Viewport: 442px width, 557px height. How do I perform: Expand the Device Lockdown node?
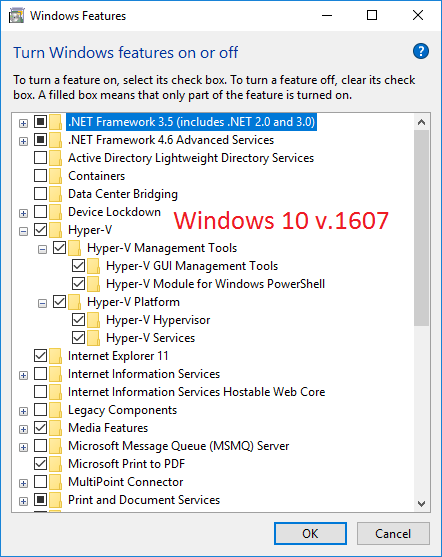[x=23, y=213]
